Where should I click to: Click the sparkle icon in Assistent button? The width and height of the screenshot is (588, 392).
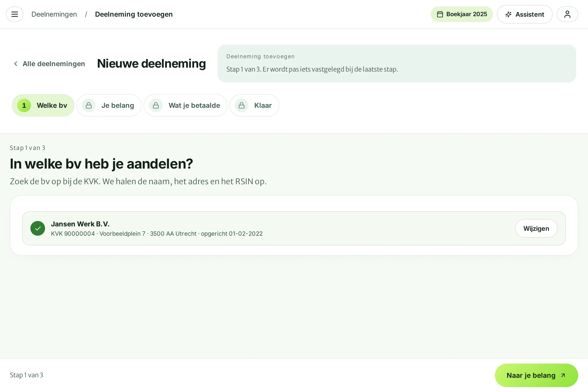(x=508, y=14)
